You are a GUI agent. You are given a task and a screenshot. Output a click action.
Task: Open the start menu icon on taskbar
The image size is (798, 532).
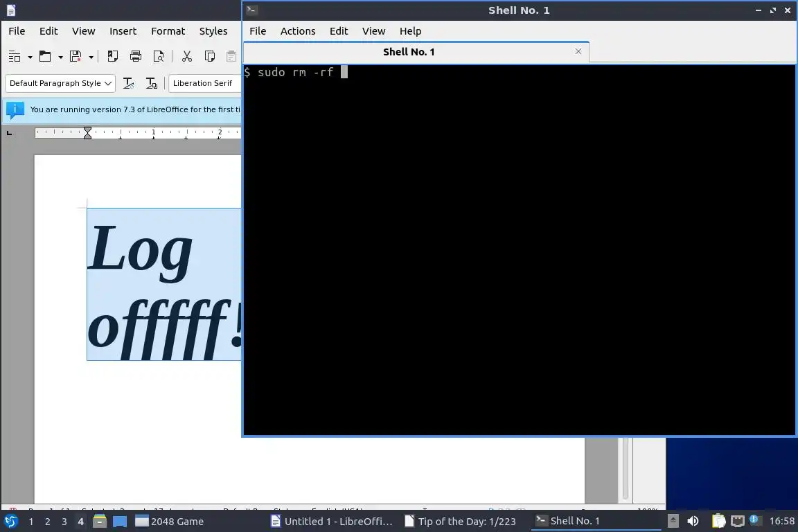(x=10, y=522)
